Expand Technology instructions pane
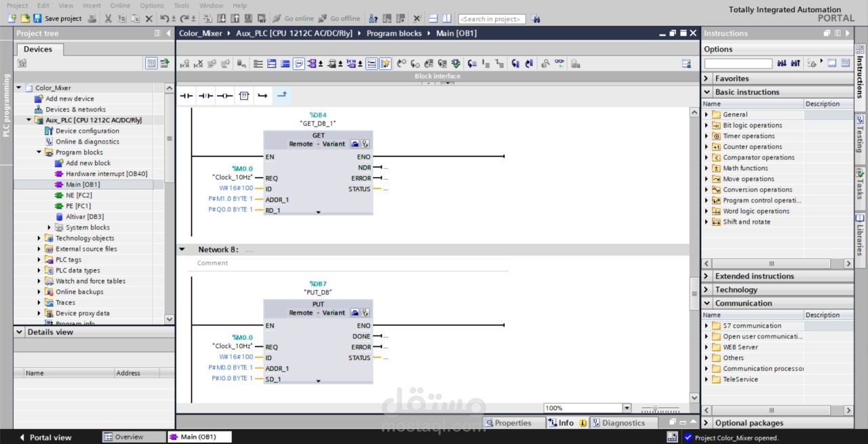This screenshot has height=444, width=868. [x=707, y=290]
